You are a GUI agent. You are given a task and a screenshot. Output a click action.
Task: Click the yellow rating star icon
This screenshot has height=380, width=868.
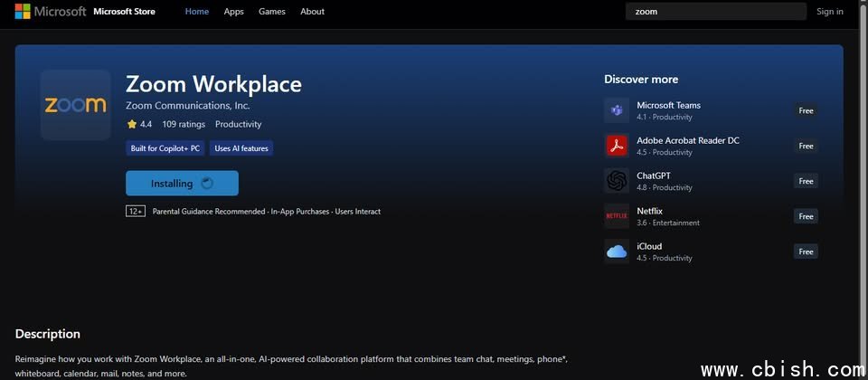[x=132, y=125]
